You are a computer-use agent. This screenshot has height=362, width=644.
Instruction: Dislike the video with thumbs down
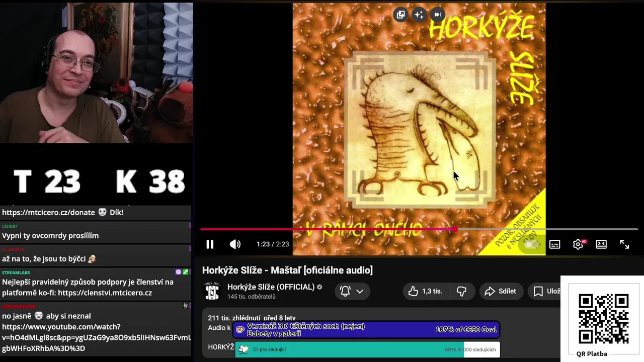point(461,291)
